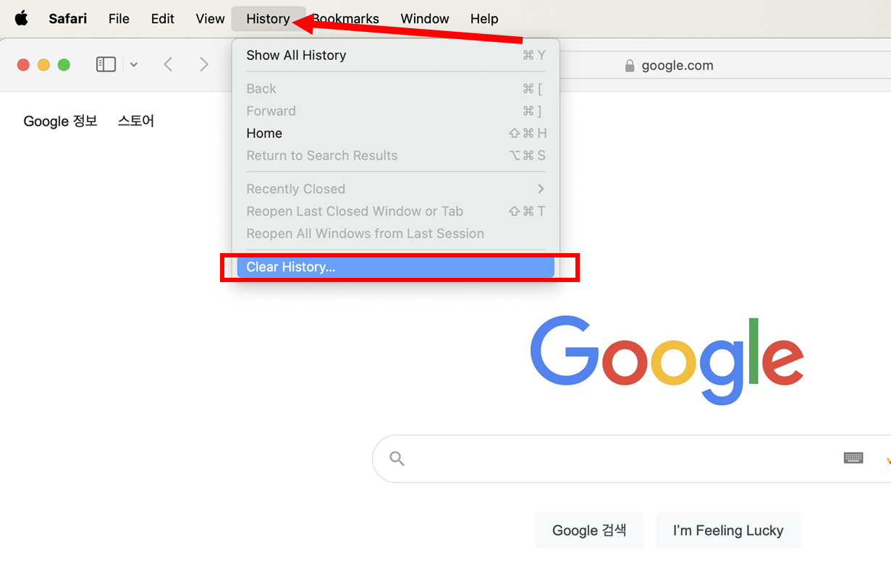The height and width of the screenshot is (588, 891).
Task: Minimize the window with yellow button
Action: point(43,65)
